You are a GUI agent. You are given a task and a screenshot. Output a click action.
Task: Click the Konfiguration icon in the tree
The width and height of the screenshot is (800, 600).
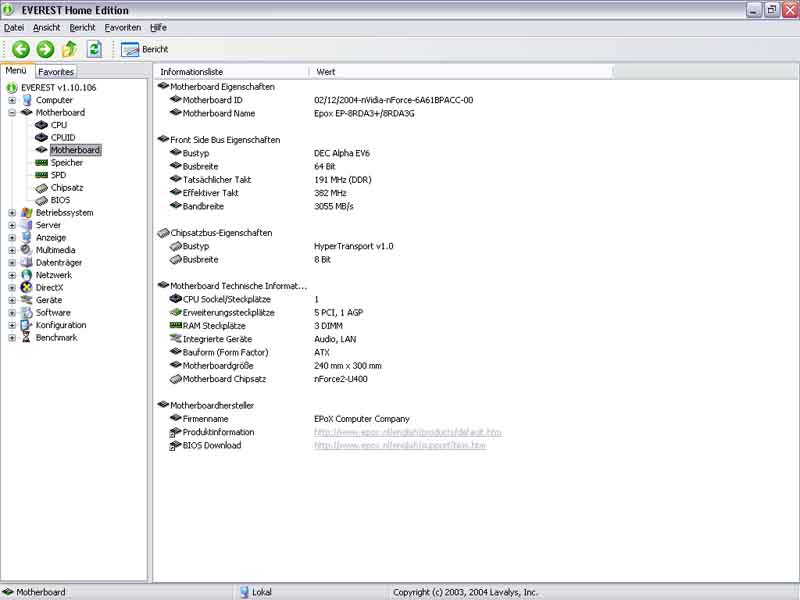tap(27, 325)
